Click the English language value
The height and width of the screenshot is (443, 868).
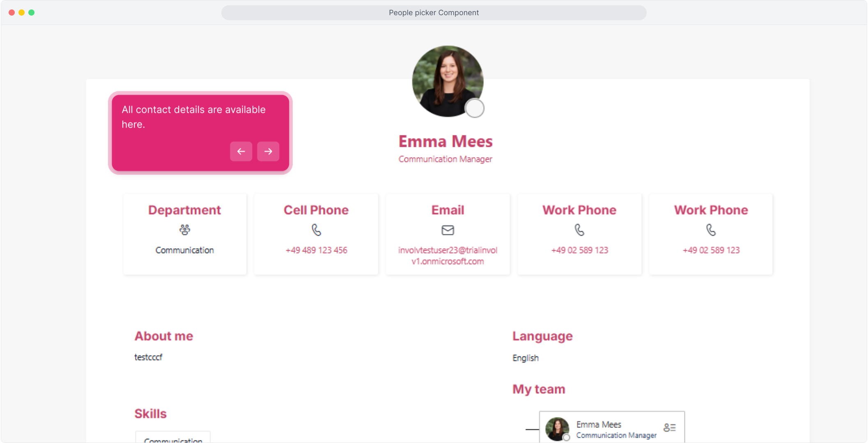click(526, 358)
